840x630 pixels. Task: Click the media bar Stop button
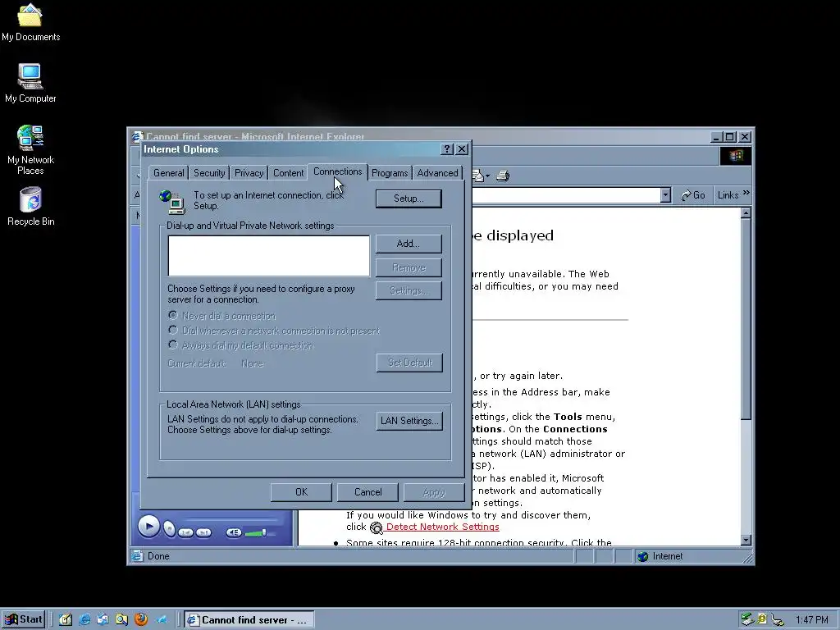169,529
